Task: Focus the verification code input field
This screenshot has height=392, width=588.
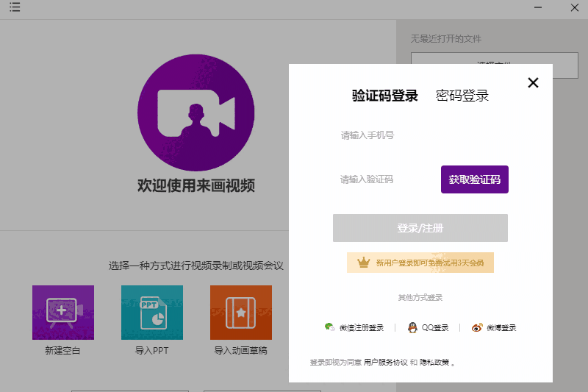Action: 382,179
